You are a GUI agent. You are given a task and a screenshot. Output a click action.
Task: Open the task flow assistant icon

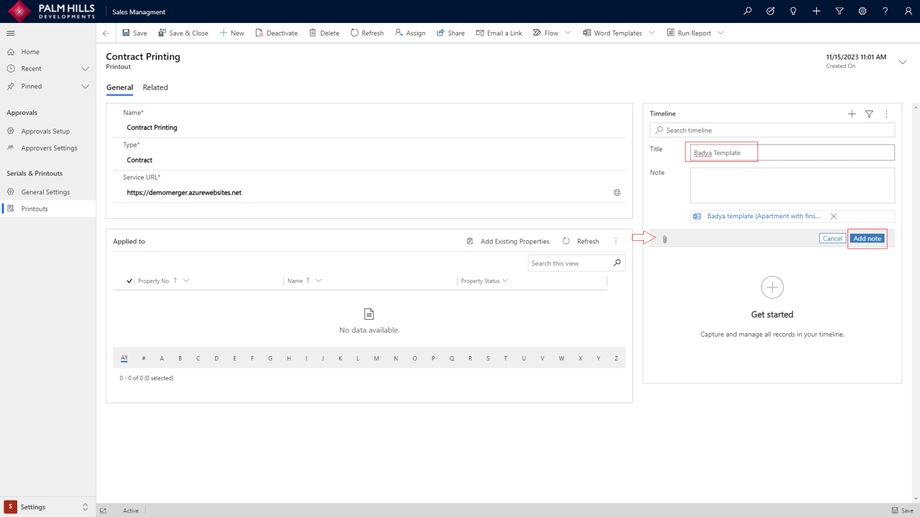(x=770, y=11)
